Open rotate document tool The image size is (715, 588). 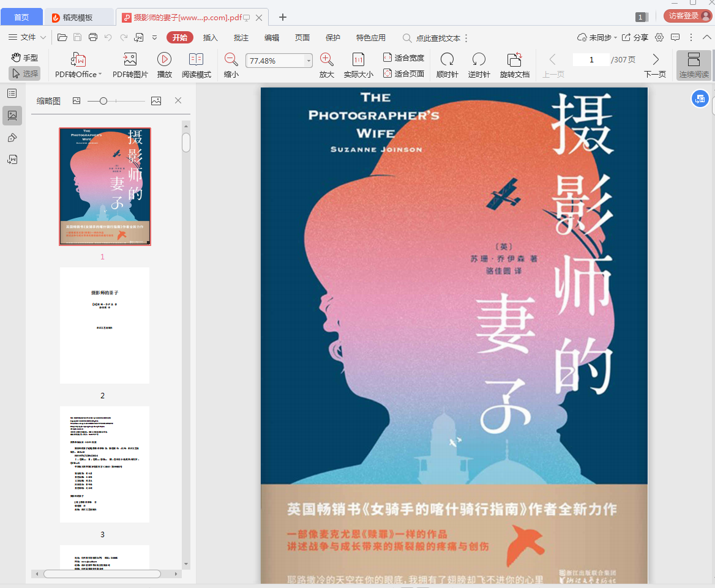tap(514, 65)
